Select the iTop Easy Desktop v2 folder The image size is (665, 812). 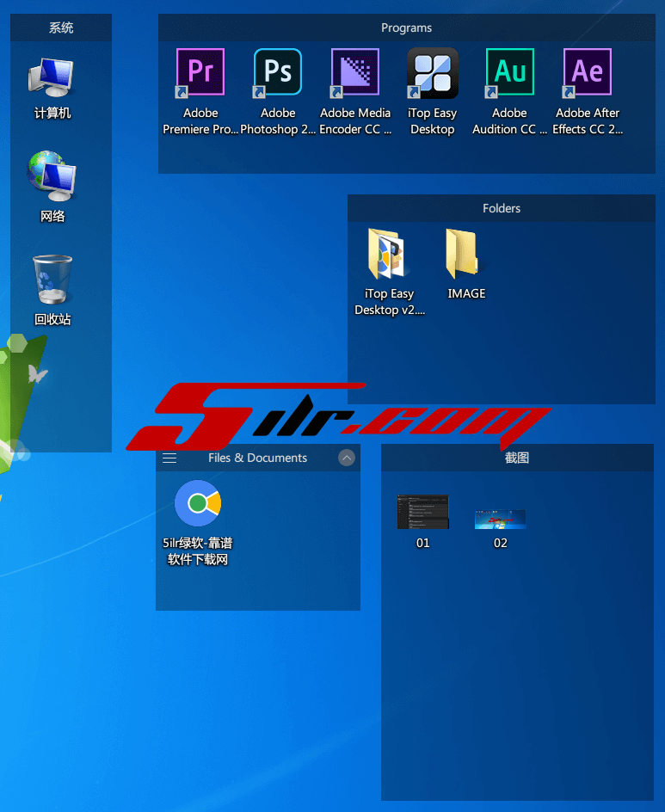tap(389, 254)
